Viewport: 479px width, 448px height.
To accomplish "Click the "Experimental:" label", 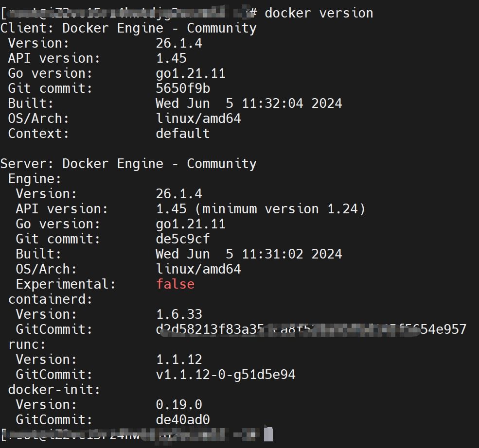I will [x=66, y=284].
